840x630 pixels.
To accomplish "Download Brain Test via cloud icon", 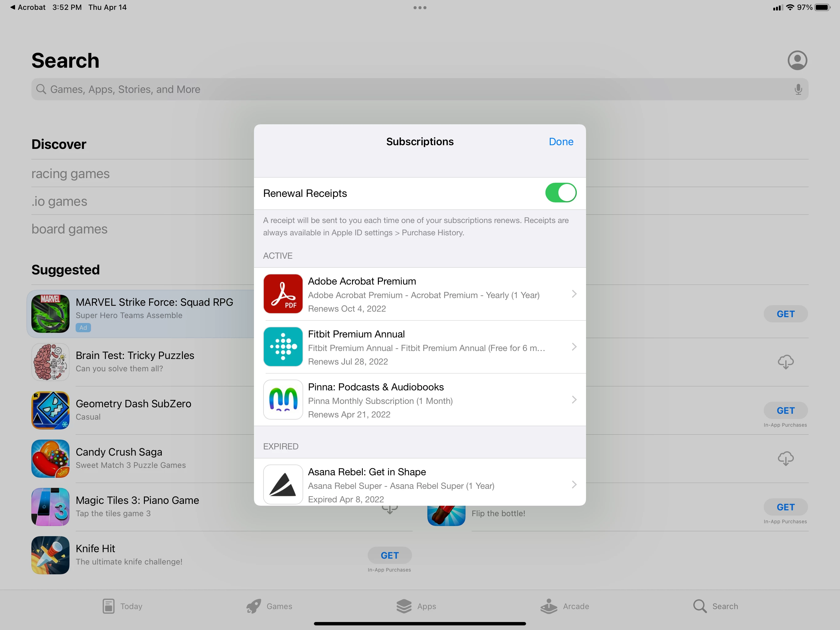I will 785,362.
